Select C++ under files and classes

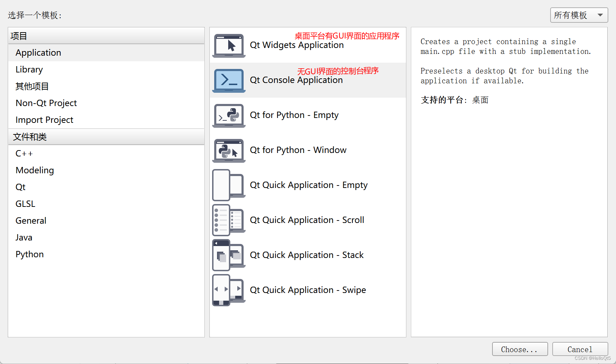click(x=106, y=154)
